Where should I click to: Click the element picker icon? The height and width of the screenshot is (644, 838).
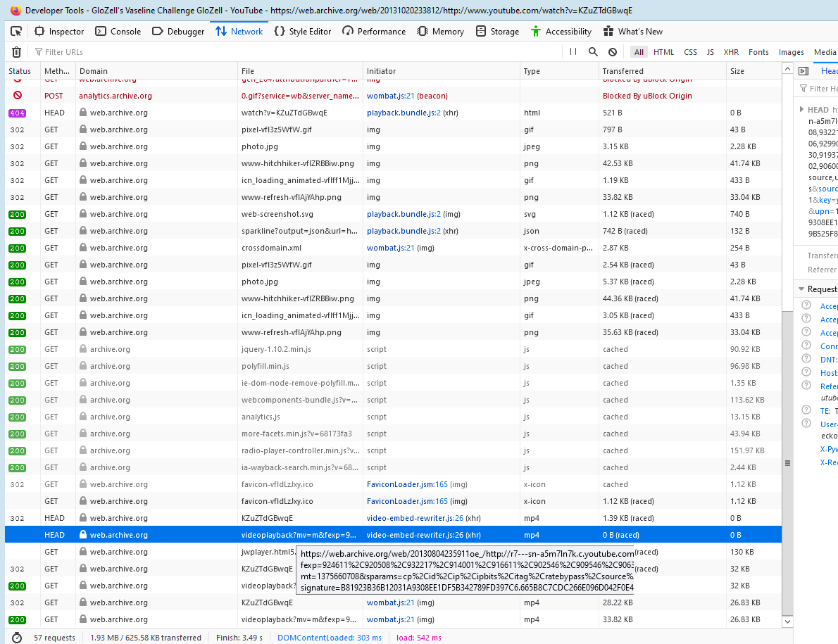(x=16, y=31)
